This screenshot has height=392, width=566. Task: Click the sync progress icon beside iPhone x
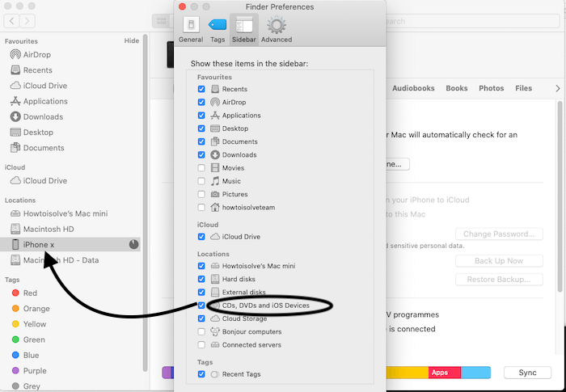(133, 244)
